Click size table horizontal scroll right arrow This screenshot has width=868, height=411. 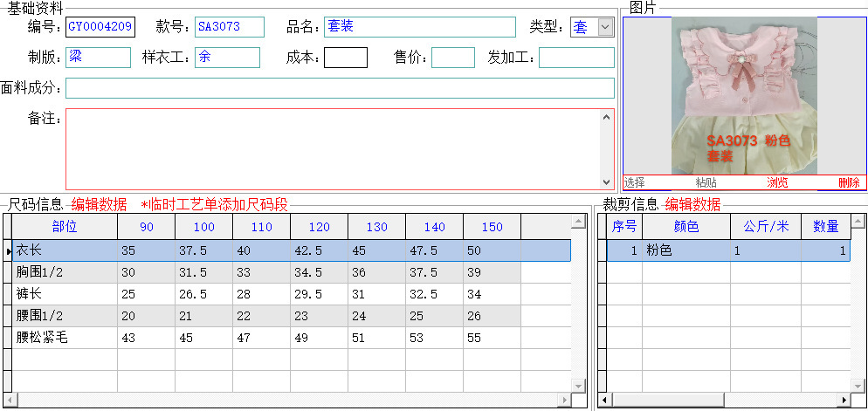[564, 400]
